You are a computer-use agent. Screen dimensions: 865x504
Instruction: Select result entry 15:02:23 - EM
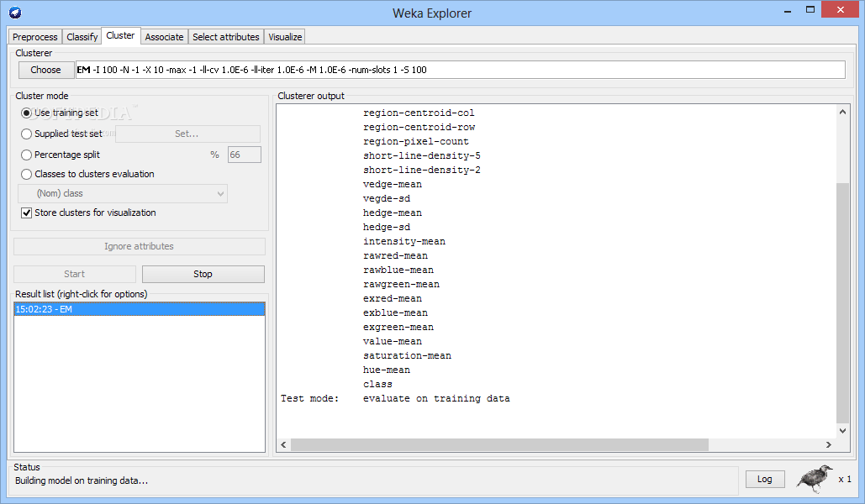[139, 309]
